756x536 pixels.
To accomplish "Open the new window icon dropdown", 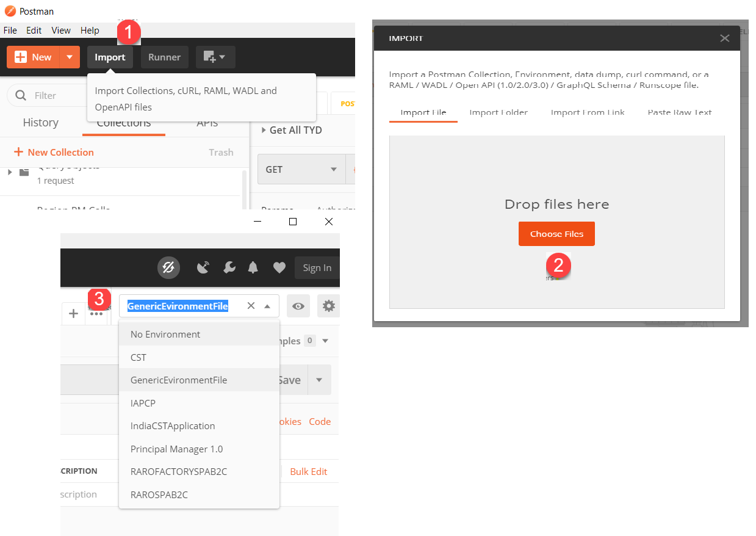I will click(x=215, y=57).
